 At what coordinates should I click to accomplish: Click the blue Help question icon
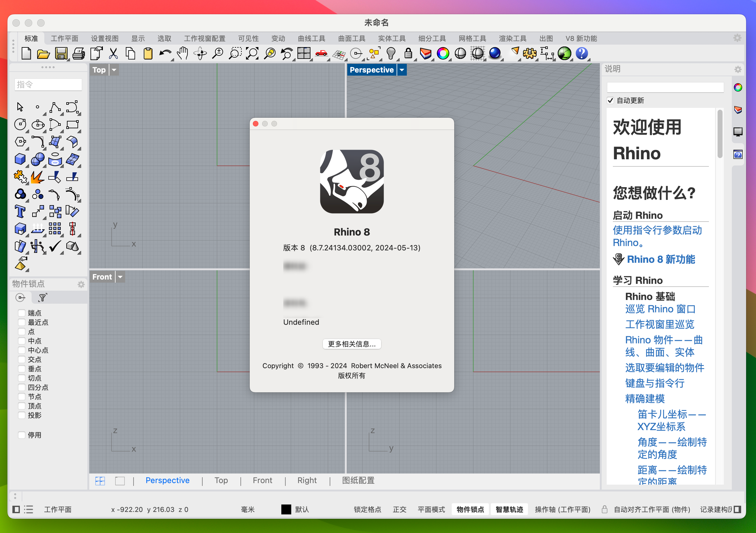(x=582, y=53)
